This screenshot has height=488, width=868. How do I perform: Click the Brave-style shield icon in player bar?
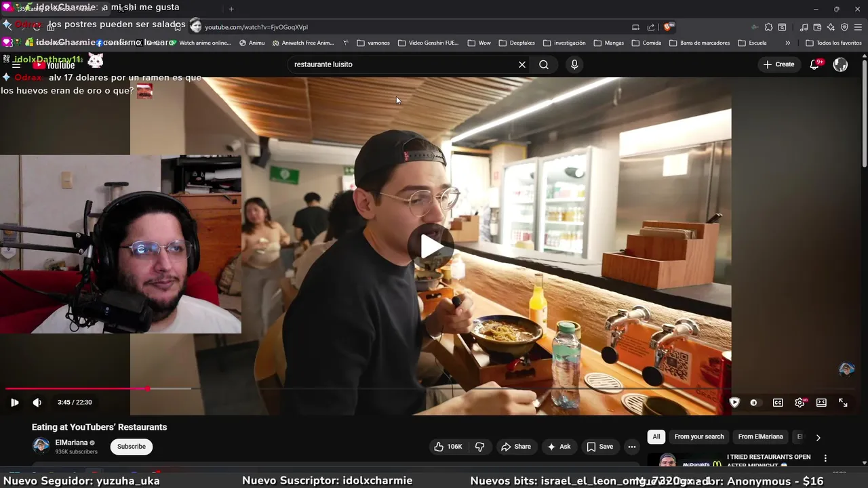pyautogui.click(x=734, y=403)
